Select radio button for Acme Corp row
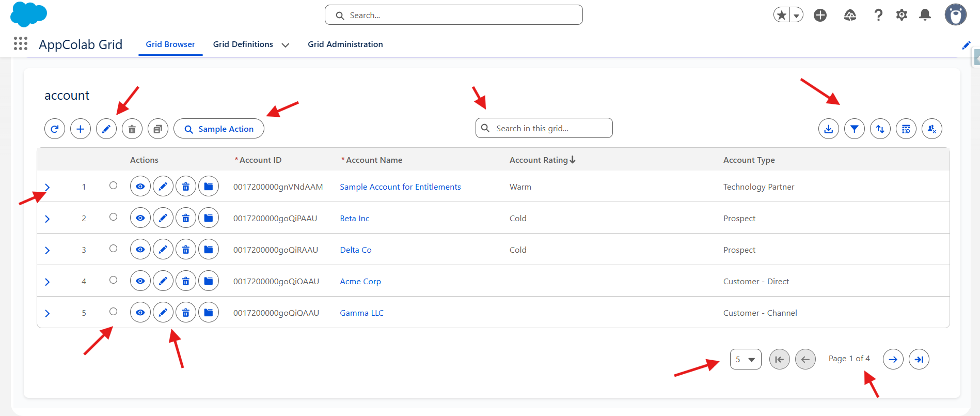This screenshot has height=416, width=980. click(114, 280)
